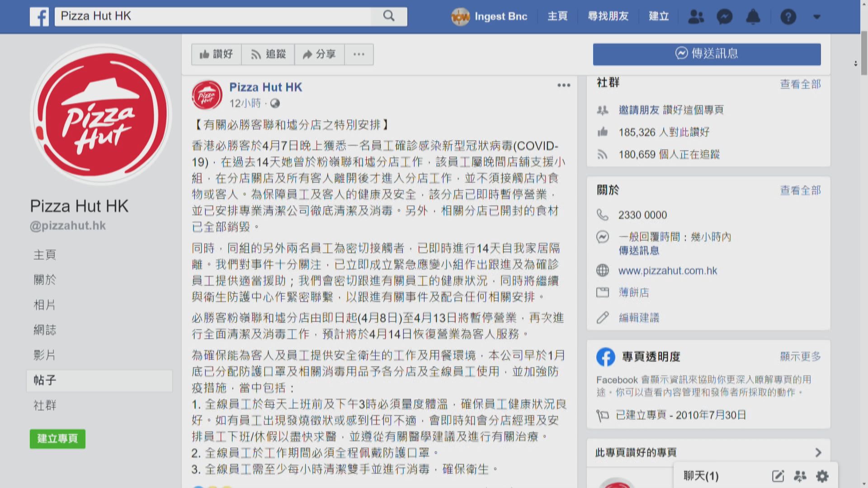Open the post options three-dot menu

point(563,85)
